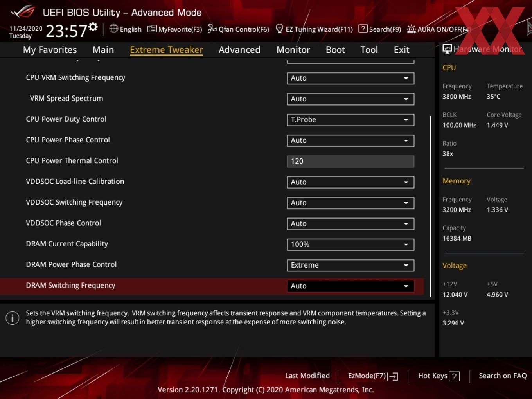Open VDDSOC Phase Control dropdown
Screen dimensions: 532x399
pyautogui.click(x=350, y=223)
